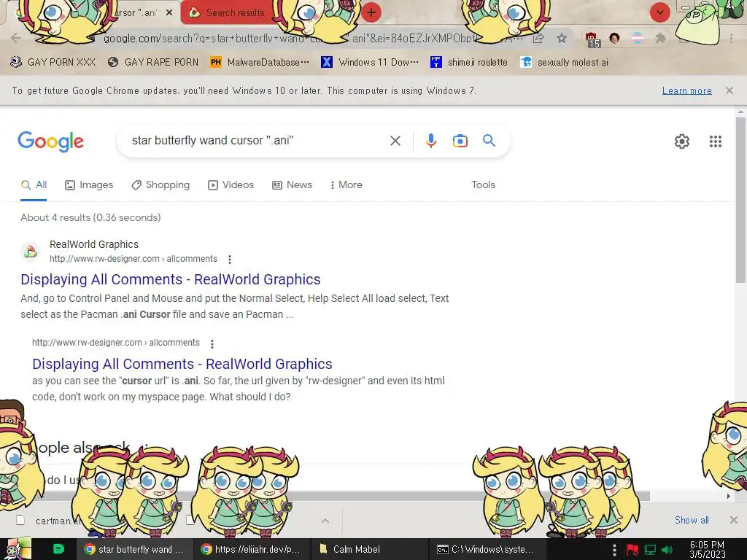Screen dimensions: 747x560
Task: Open the taskbar clock and date
Action: [707, 549]
